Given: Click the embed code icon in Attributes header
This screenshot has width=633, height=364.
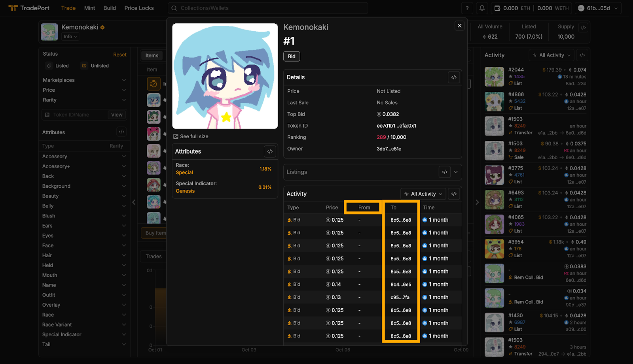Looking at the screenshot, I should tap(270, 151).
